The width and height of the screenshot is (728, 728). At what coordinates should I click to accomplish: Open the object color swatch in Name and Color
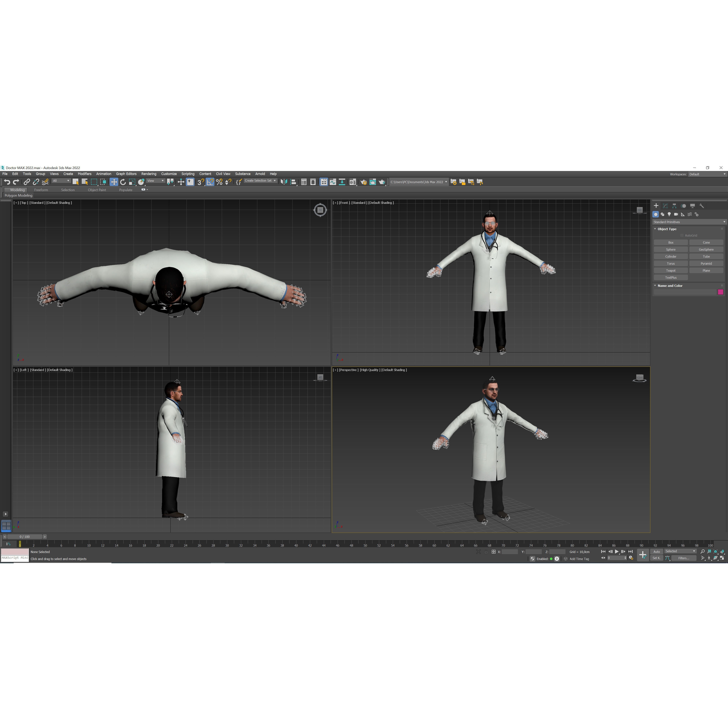pos(720,292)
